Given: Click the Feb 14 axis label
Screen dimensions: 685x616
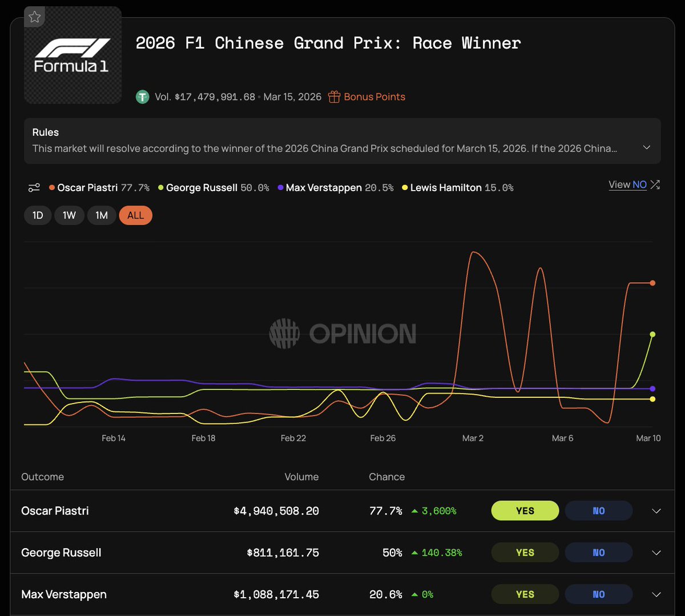Looking at the screenshot, I should pos(114,438).
